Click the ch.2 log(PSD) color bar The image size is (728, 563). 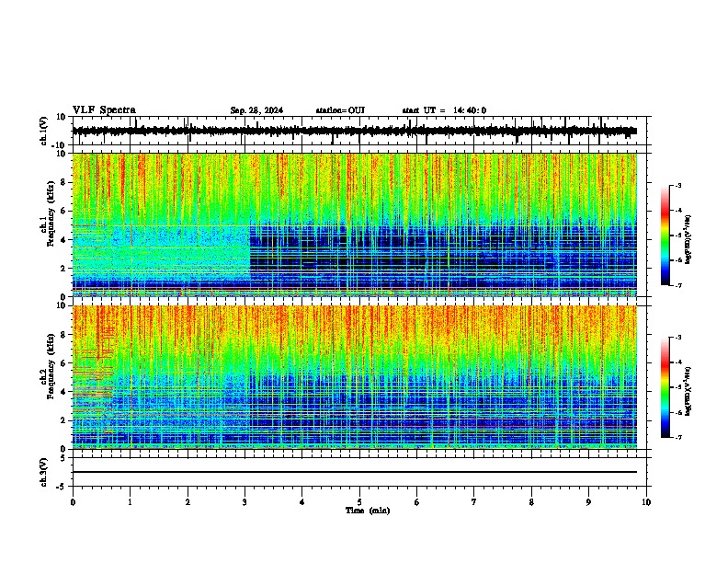(665, 387)
